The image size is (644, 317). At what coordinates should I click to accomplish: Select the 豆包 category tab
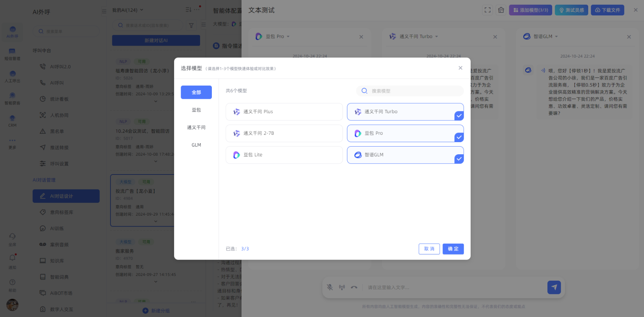(x=196, y=110)
